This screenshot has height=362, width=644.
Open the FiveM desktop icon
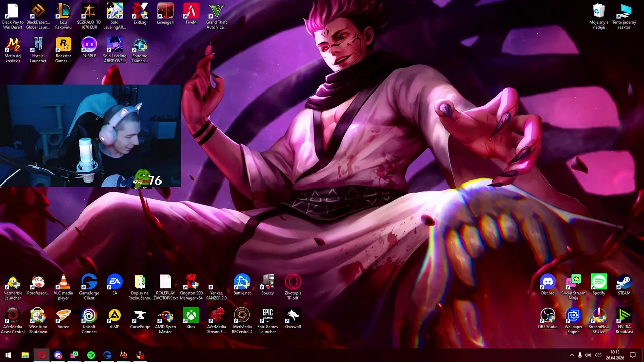(x=191, y=14)
